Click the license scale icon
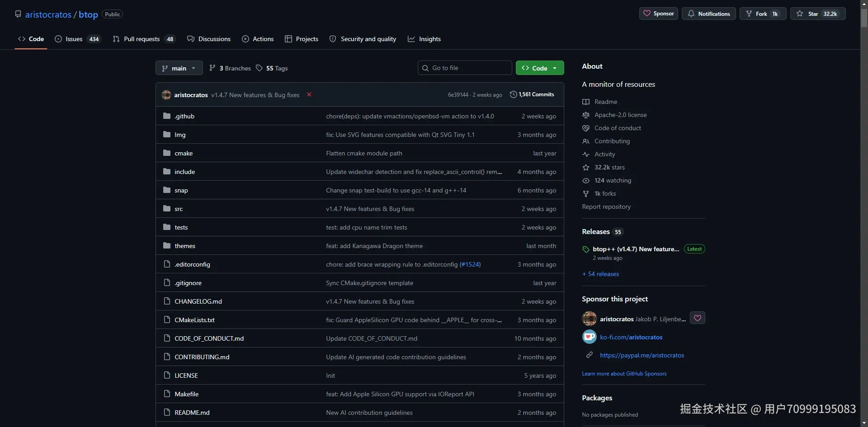 [586, 115]
